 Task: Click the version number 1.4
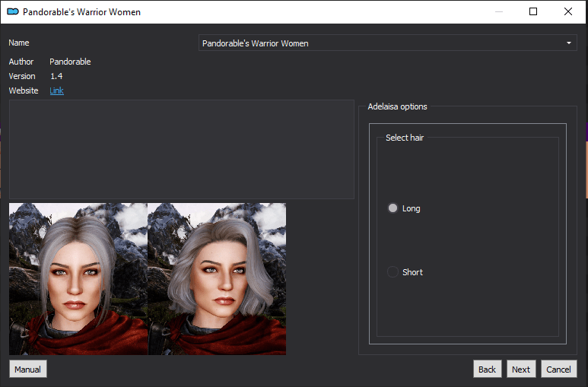coord(56,76)
